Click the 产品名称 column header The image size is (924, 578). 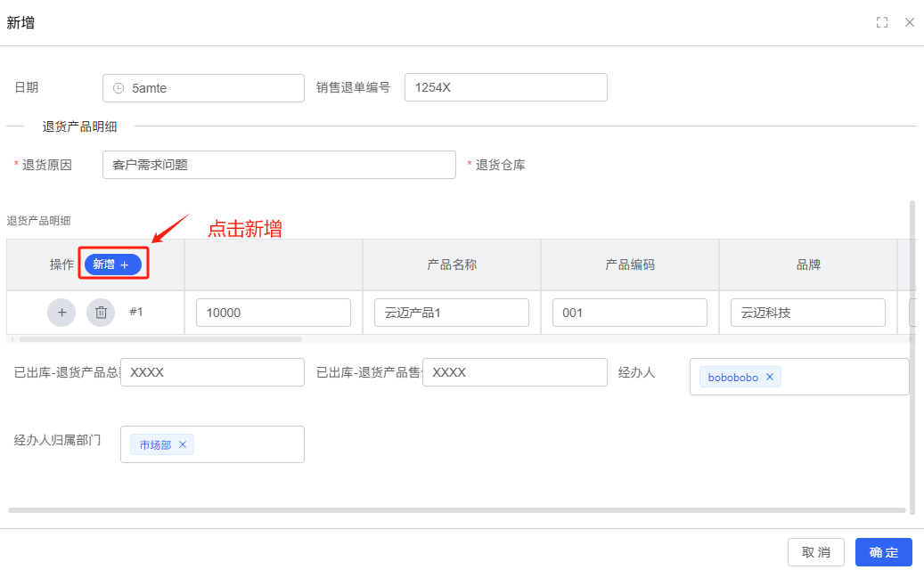pyautogui.click(x=451, y=265)
